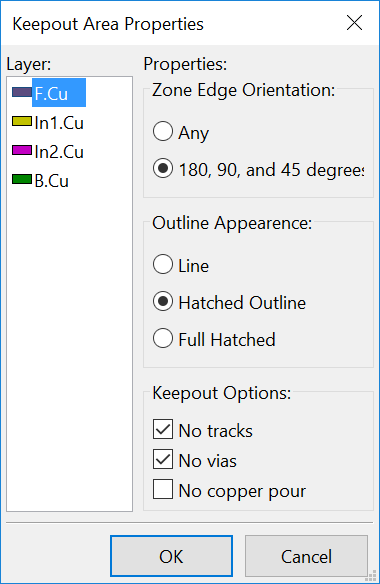Viewport: 380px width, 584px height.
Task: Click the magenta In2.Cu color swatch
Action: (22, 150)
